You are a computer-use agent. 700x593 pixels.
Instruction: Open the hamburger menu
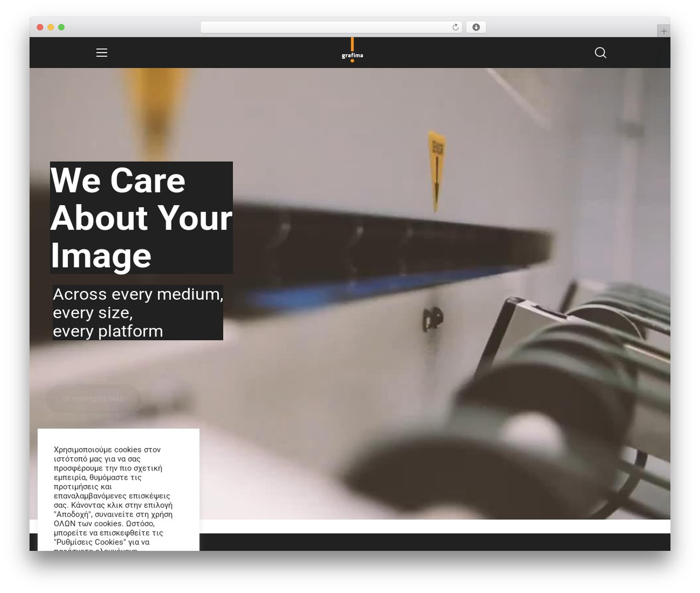[102, 53]
